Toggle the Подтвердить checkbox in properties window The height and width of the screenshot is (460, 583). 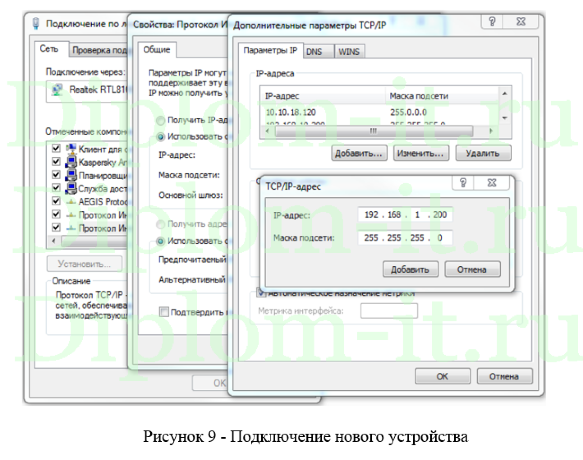tap(164, 312)
